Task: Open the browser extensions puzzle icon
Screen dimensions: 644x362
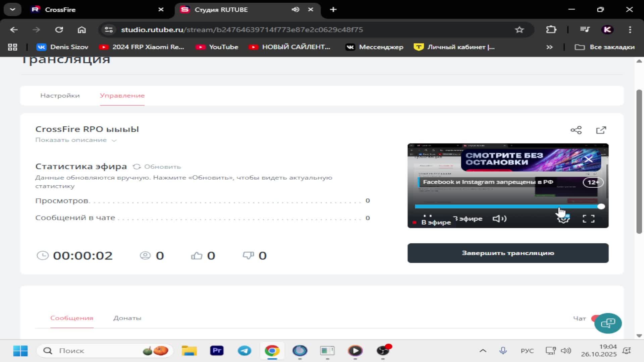Action: pos(551,29)
